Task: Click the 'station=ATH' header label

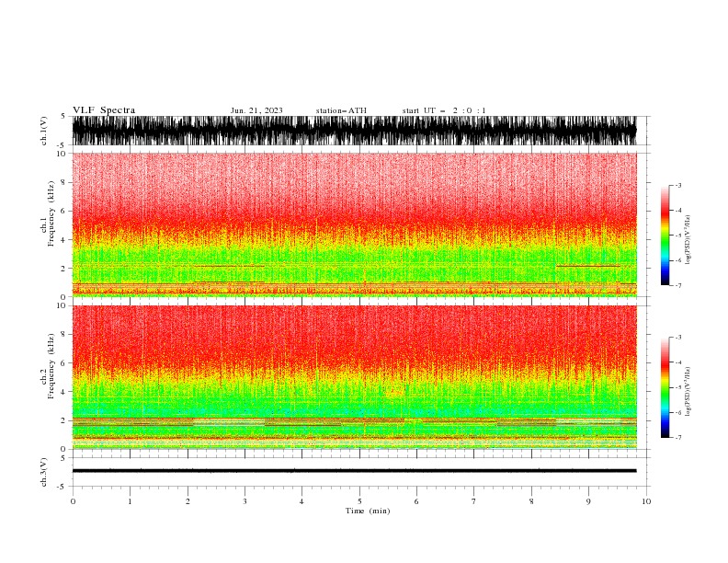Action: click(x=341, y=110)
